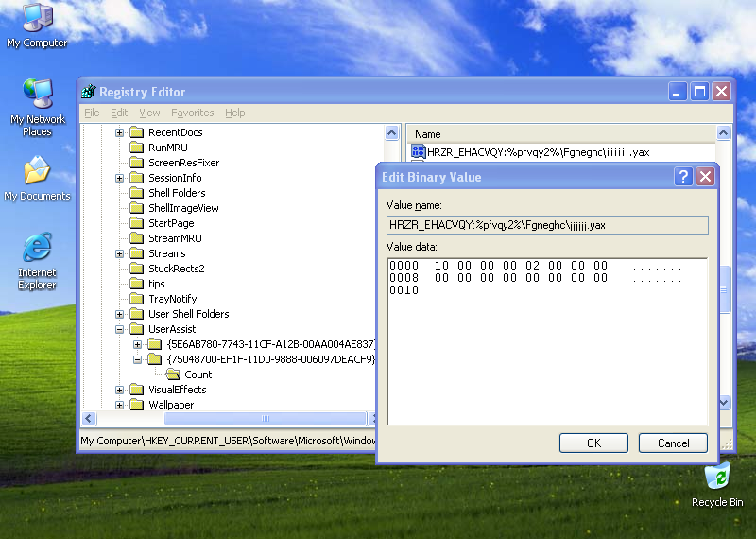This screenshot has width=756, height=539.
Task: Select the TrayNotify folder icon
Action: pos(137,299)
